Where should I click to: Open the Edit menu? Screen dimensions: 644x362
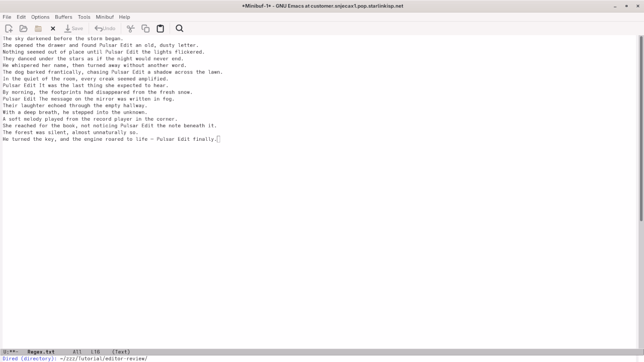tap(21, 17)
